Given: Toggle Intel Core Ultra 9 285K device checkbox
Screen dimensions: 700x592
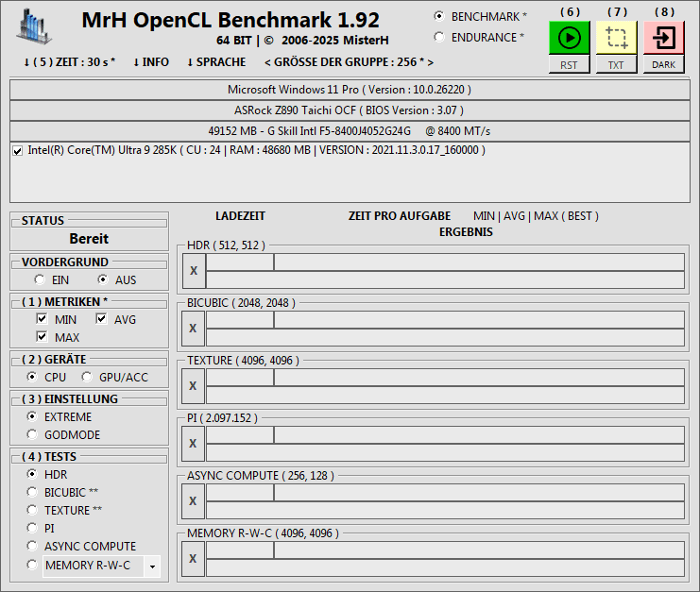Looking at the screenshot, I should click(x=17, y=151).
